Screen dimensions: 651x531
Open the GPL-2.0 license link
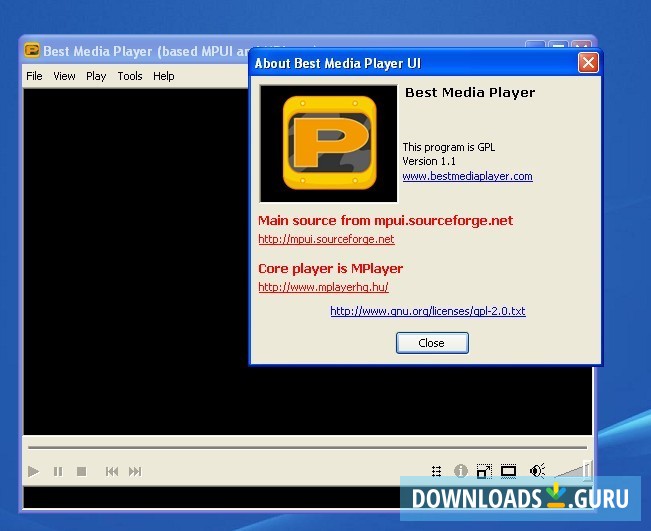point(428,311)
